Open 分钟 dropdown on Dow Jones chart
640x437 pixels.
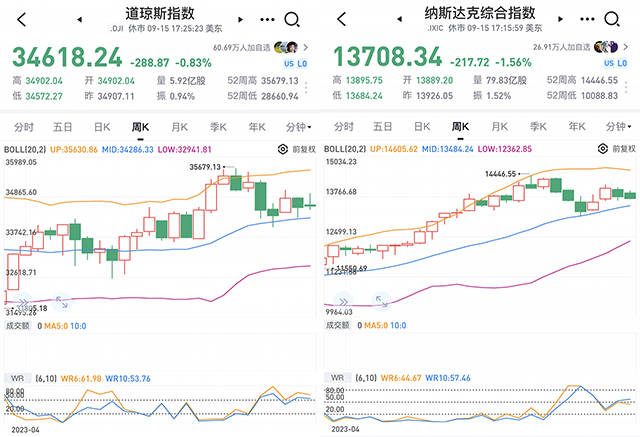[299, 127]
